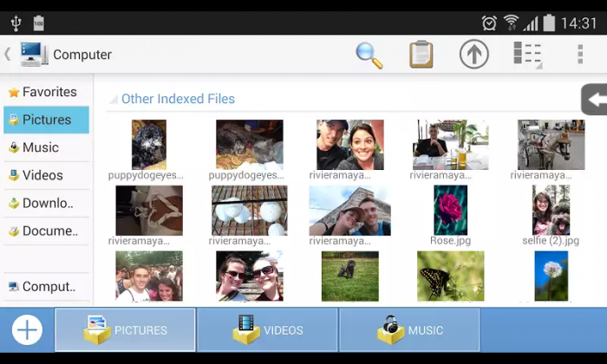607x364 pixels.
Task: Open the selfie (2).jpg thumbnail
Action: 551,211
